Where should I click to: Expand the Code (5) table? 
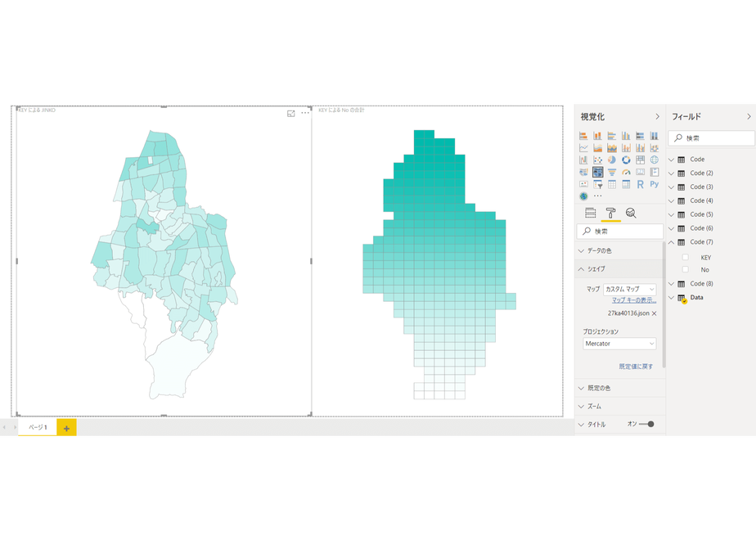click(x=671, y=214)
